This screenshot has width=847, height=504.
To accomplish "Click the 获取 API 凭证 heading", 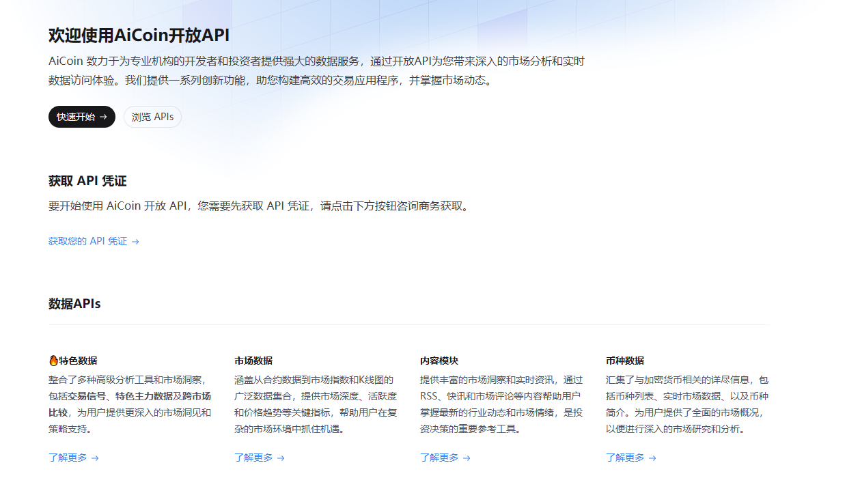I will point(87,181).
